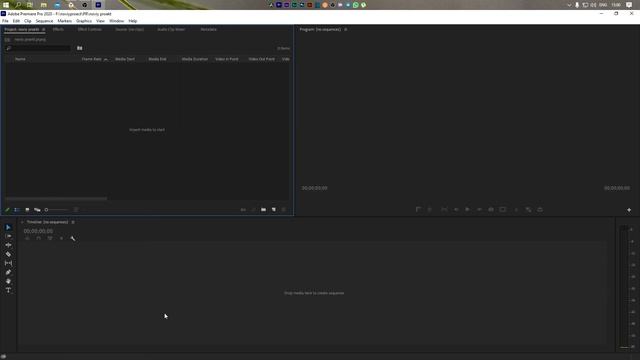The height and width of the screenshot is (360, 640).
Task: Open the Timeline panel menu
Action: coord(73,222)
